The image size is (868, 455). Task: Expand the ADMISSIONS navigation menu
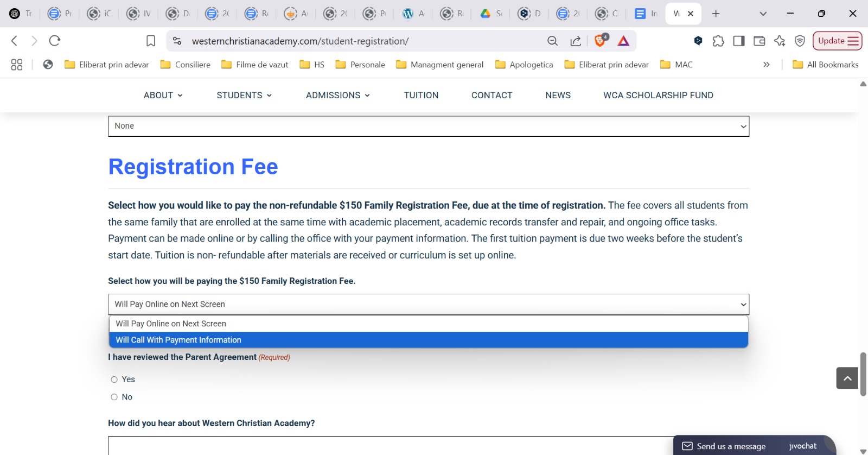[337, 95]
